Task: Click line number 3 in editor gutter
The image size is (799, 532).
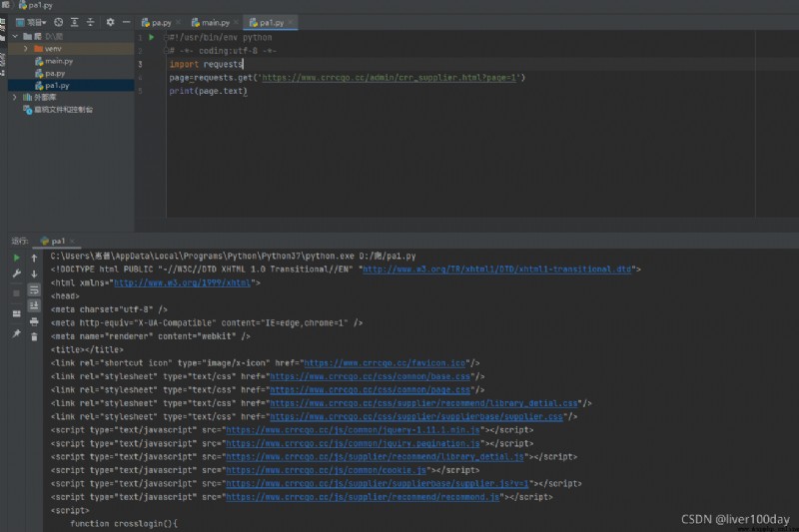Action: tap(140, 64)
